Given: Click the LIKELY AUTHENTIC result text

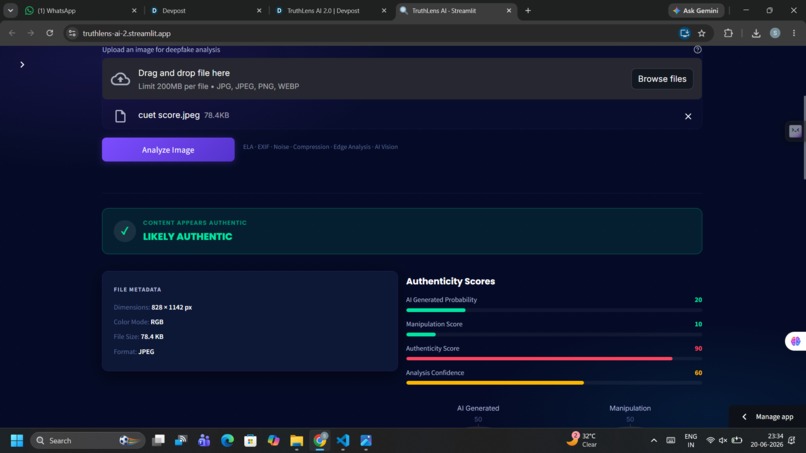Looking at the screenshot, I should [x=188, y=237].
